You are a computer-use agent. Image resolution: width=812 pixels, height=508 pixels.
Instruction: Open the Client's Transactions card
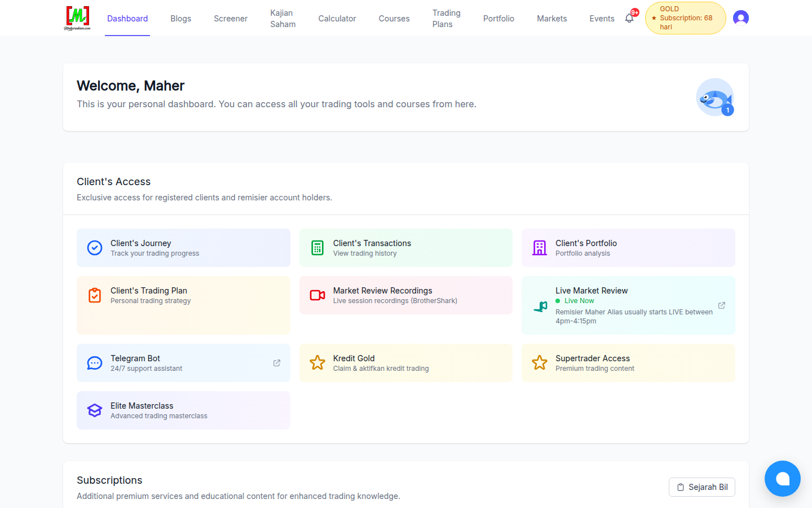(406, 248)
